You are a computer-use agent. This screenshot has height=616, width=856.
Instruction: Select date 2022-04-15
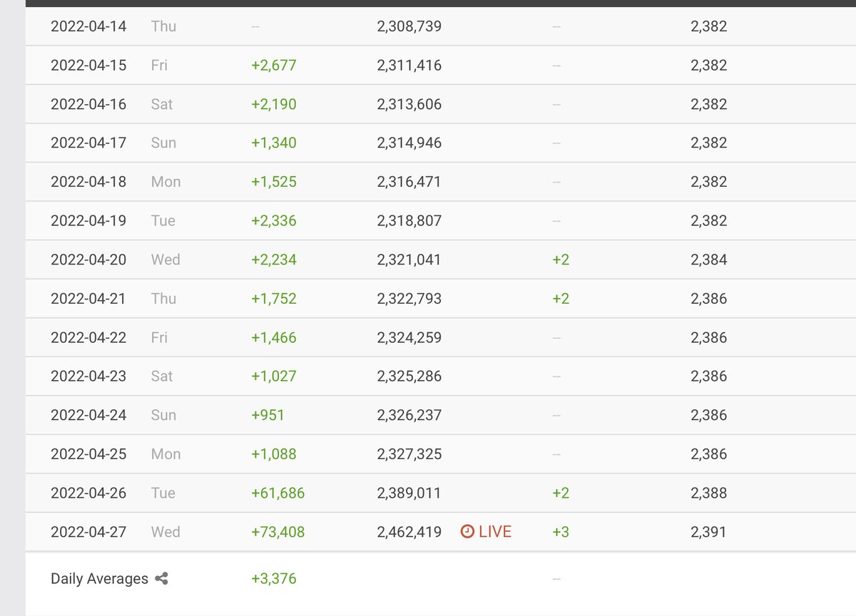pos(88,66)
